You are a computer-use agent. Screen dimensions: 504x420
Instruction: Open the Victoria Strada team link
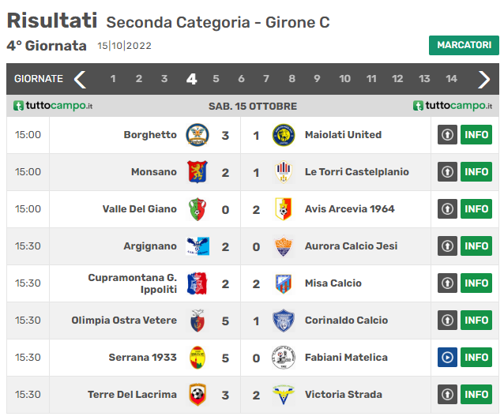click(x=344, y=395)
